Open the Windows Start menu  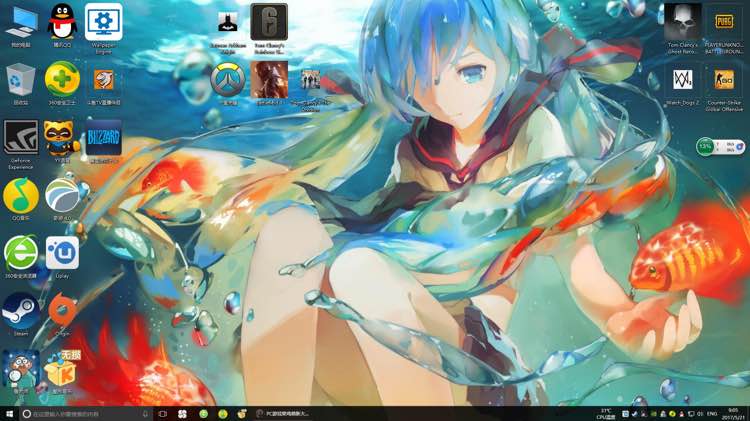click(x=10, y=414)
